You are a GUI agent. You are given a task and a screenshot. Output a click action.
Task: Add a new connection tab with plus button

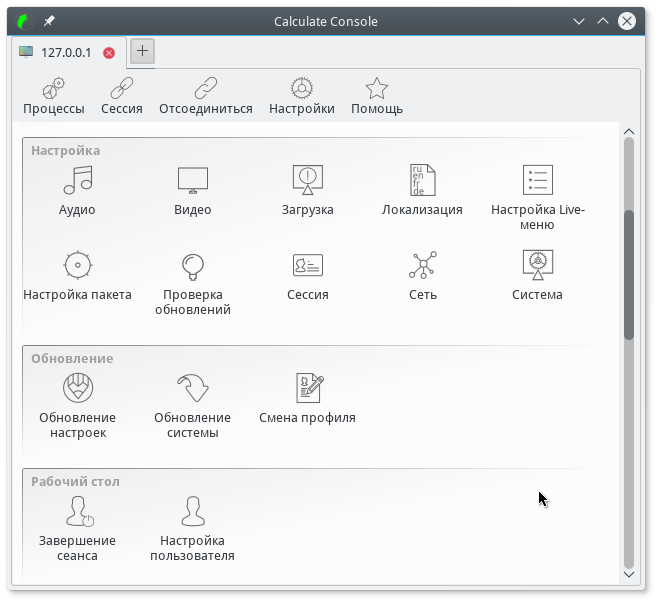click(x=142, y=51)
